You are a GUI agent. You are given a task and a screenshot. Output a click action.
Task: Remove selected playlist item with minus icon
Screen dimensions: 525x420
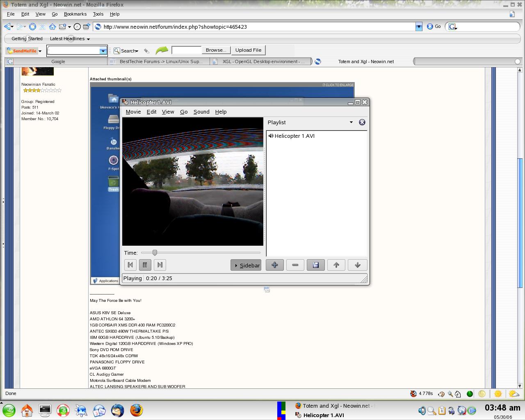[x=295, y=265]
